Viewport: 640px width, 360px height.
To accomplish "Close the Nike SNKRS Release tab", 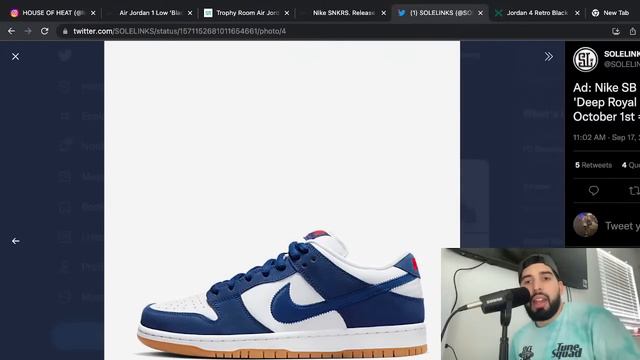I will point(384,13).
